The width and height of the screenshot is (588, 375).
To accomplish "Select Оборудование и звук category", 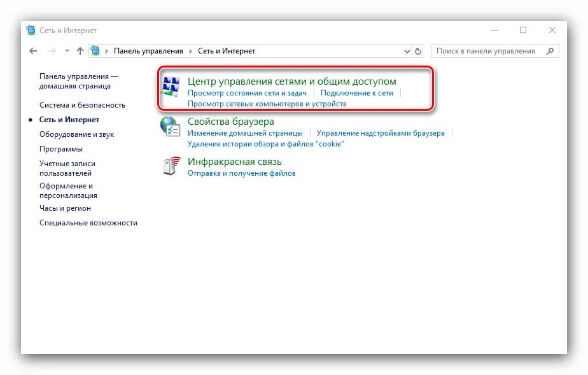I will tap(76, 134).
